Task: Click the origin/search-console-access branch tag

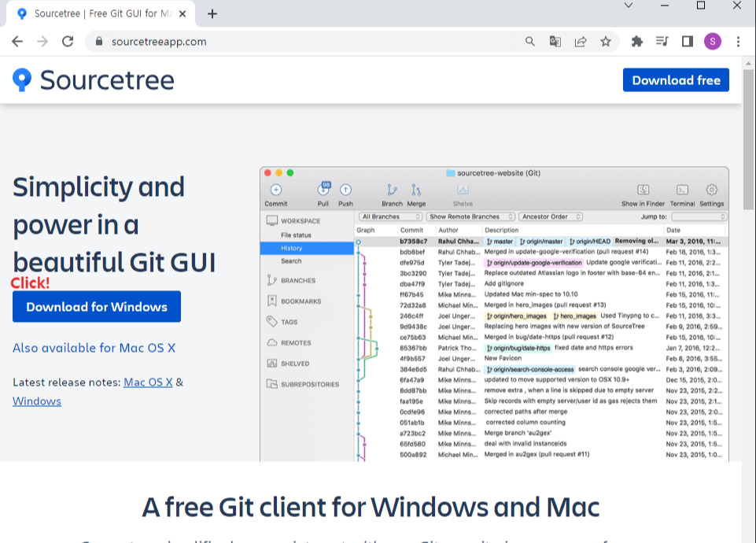Action: [x=529, y=369]
